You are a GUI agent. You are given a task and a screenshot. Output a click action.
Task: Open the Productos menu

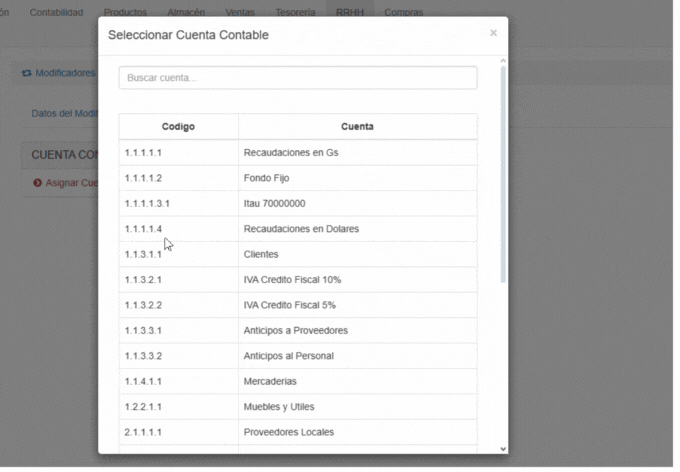[125, 13]
